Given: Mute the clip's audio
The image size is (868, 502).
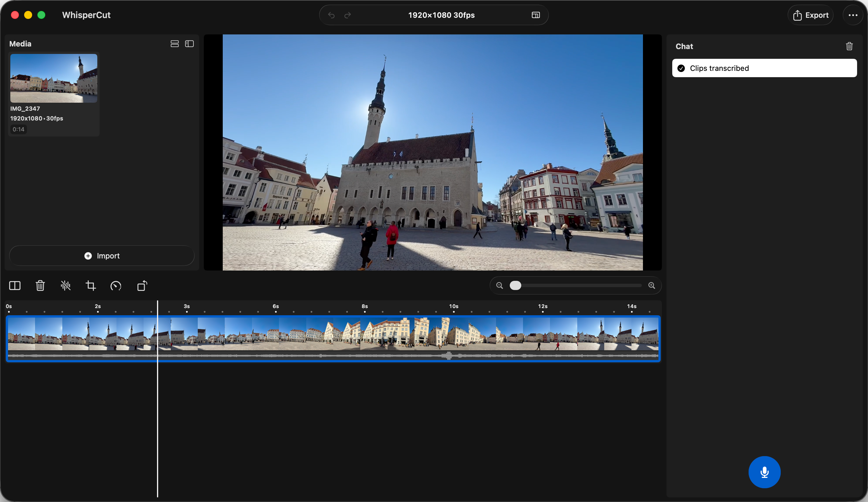Looking at the screenshot, I should tap(65, 285).
